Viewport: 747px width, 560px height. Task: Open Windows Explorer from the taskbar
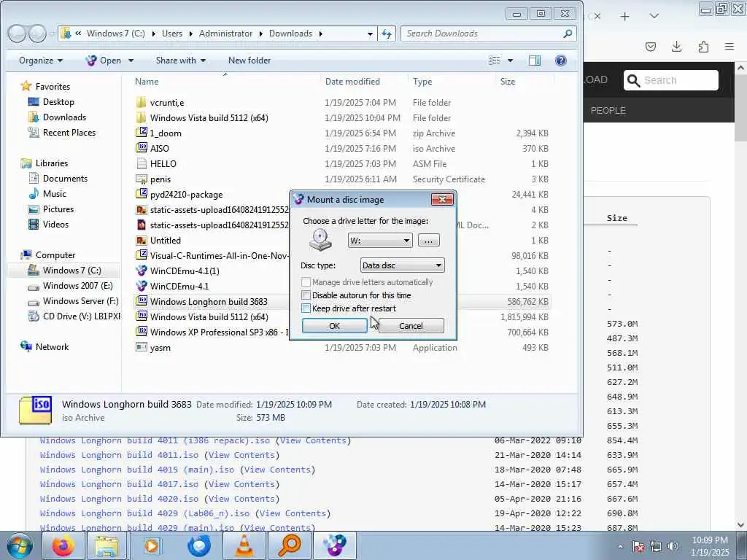[107, 545]
